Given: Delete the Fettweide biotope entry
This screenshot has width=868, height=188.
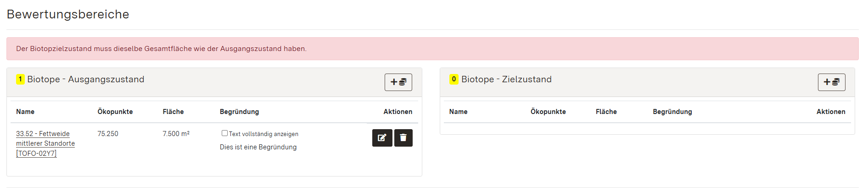Looking at the screenshot, I should tap(403, 138).
